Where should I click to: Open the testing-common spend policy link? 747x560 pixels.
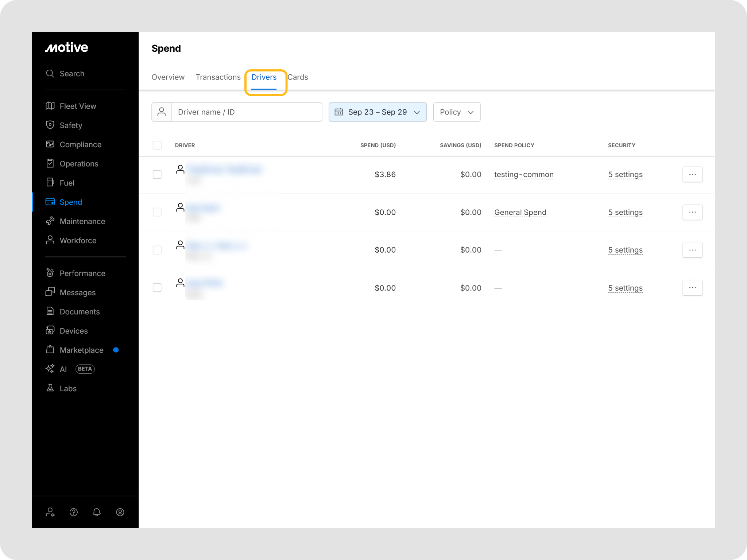524,175
